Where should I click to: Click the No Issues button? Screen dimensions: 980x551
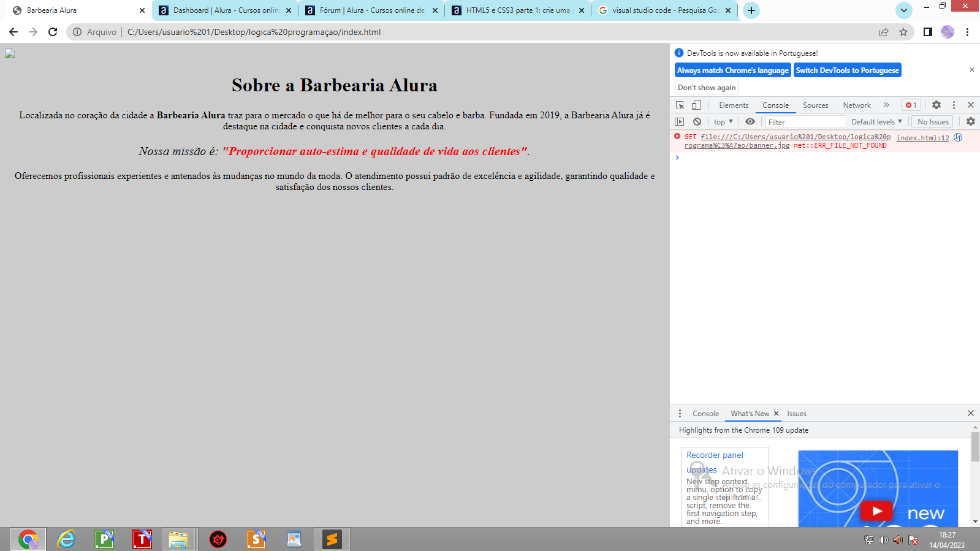click(933, 122)
